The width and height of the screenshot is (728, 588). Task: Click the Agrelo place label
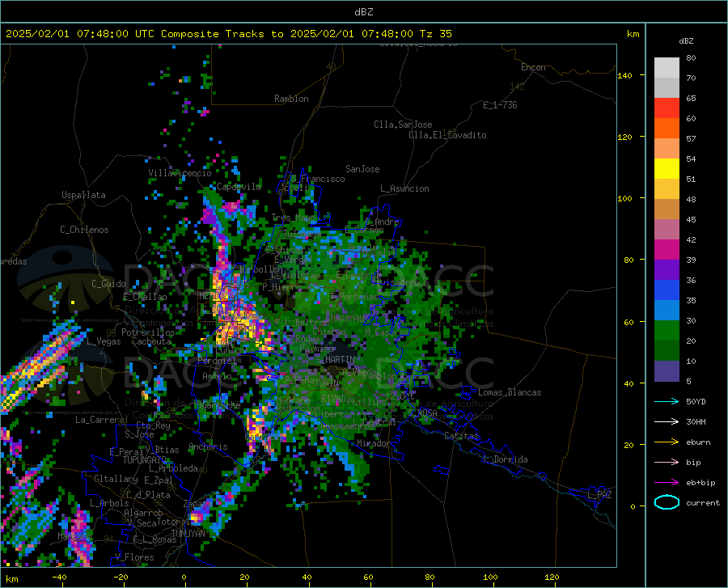[x=217, y=376]
